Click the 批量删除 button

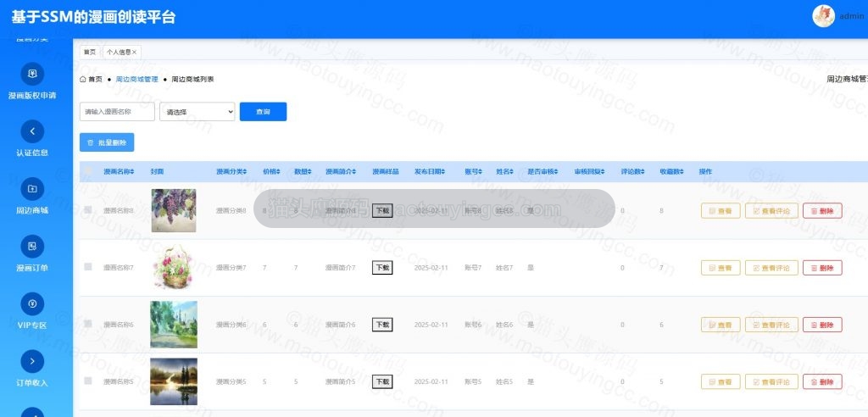pyautogui.click(x=107, y=142)
